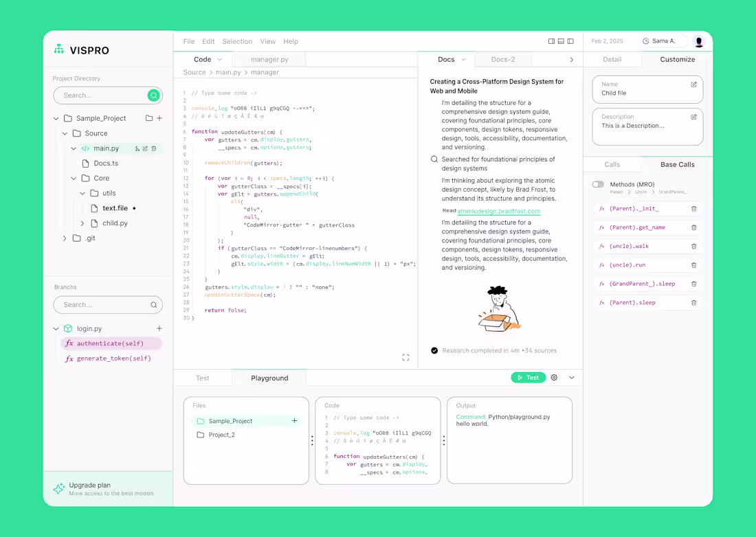Delete main.py using its trash icon
The height and width of the screenshot is (537, 756).
click(154, 149)
